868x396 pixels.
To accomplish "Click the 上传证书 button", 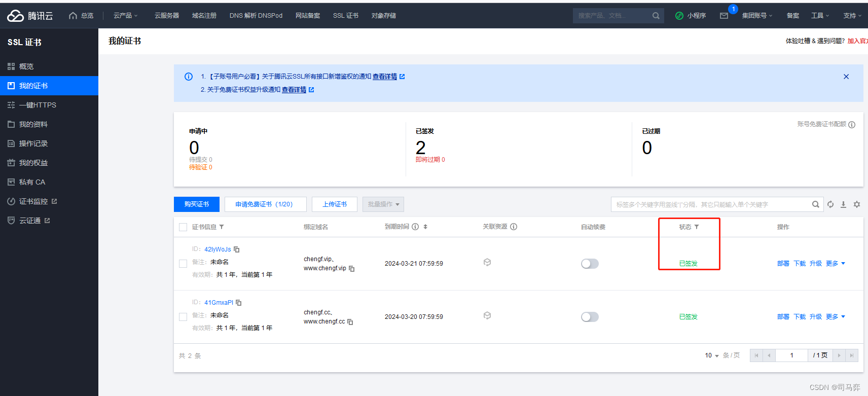I will [x=335, y=204].
